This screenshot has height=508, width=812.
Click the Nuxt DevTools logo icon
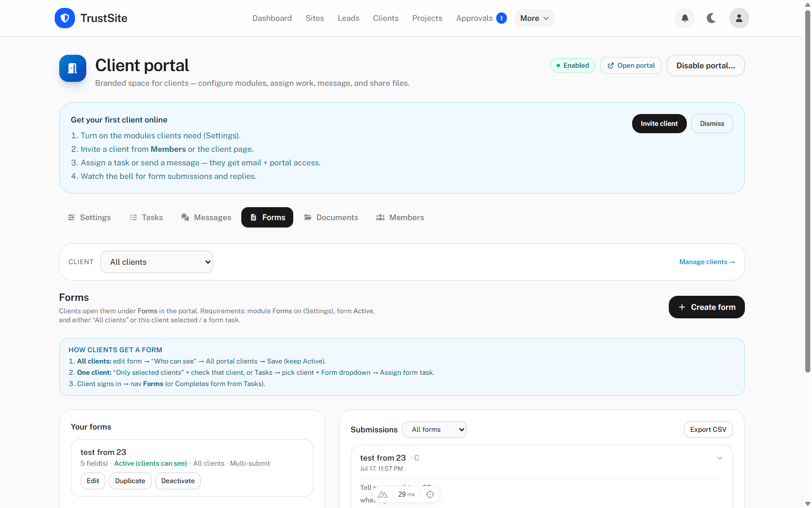coord(382,494)
